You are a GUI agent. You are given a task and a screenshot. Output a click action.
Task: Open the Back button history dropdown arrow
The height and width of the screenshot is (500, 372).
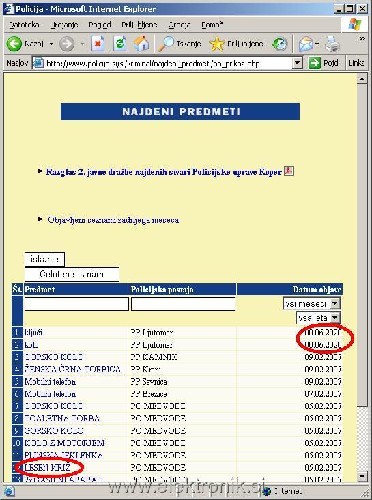coord(51,44)
